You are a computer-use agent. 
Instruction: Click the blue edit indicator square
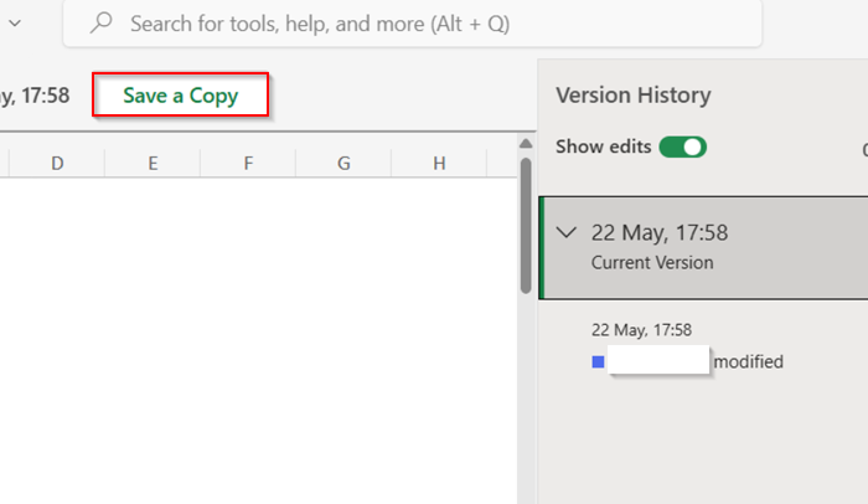click(597, 361)
